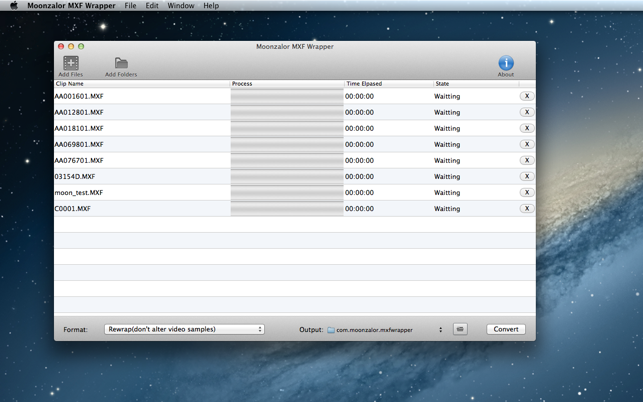Close the window with the red button

(x=61, y=46)
